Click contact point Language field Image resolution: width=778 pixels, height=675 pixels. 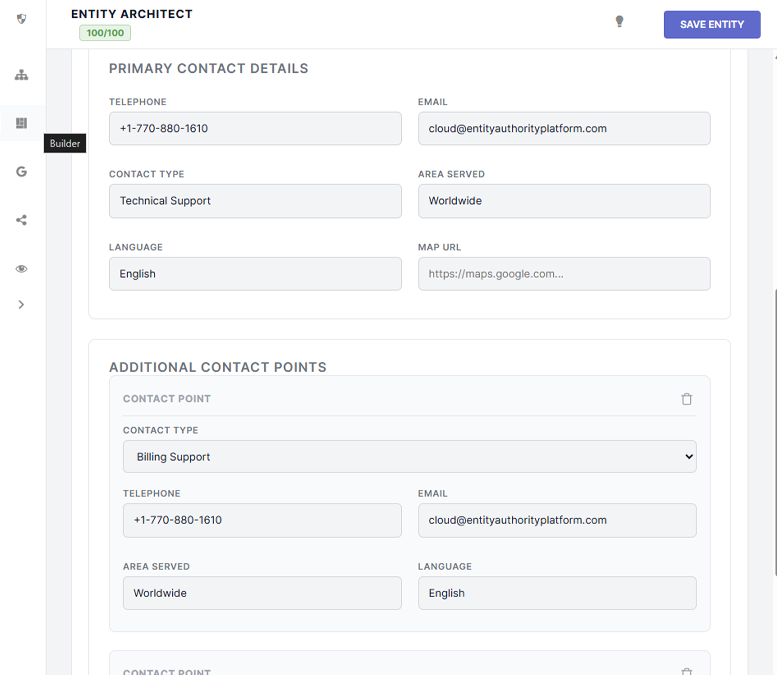click(x=557, y=593)
